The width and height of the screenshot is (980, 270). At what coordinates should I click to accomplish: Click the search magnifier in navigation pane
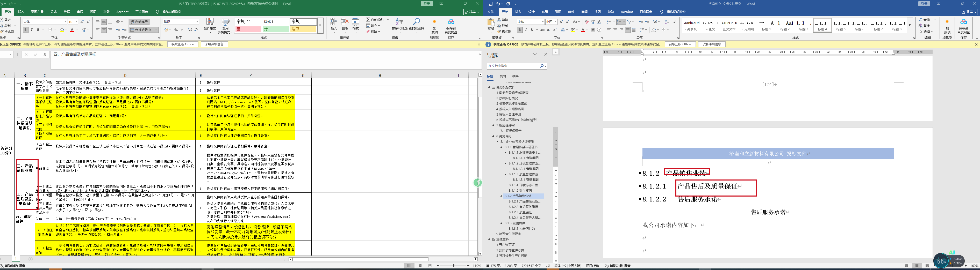[541, 66]
